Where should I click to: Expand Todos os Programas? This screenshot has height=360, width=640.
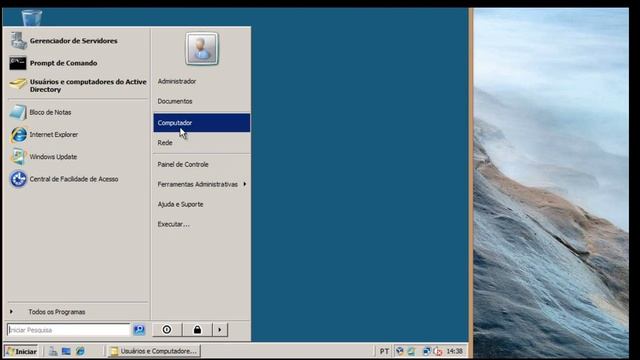[x=57, y=312]
